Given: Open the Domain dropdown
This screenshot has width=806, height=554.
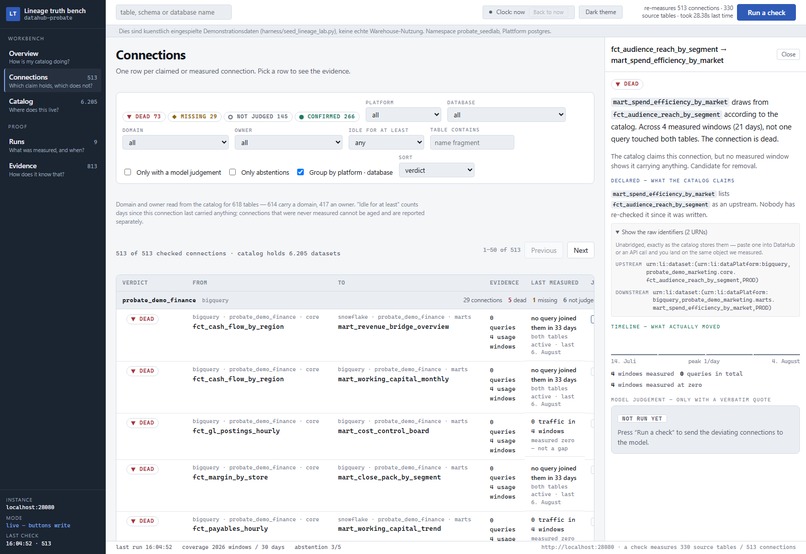Looking at the screenshot, I should pos(175,142).
